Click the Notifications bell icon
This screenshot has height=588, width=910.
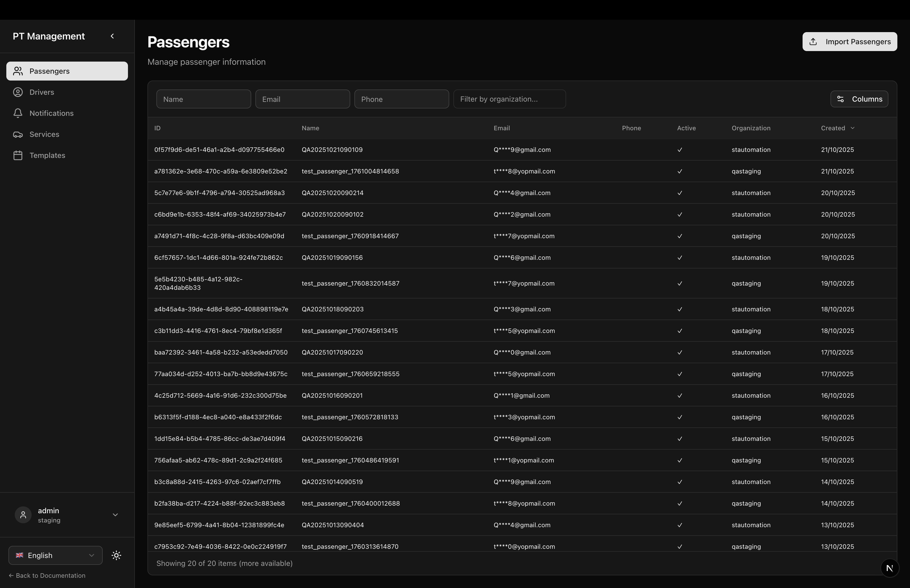pos(18,113)
